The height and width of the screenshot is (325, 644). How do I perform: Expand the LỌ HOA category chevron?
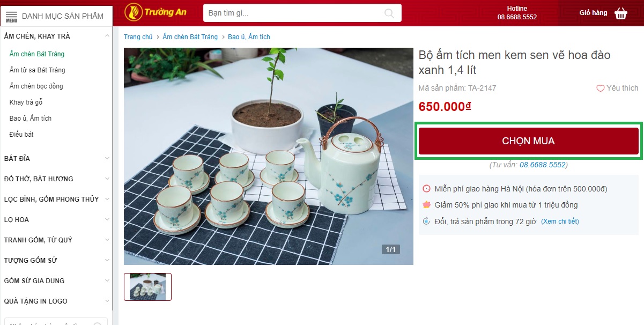tap(107, 220)
